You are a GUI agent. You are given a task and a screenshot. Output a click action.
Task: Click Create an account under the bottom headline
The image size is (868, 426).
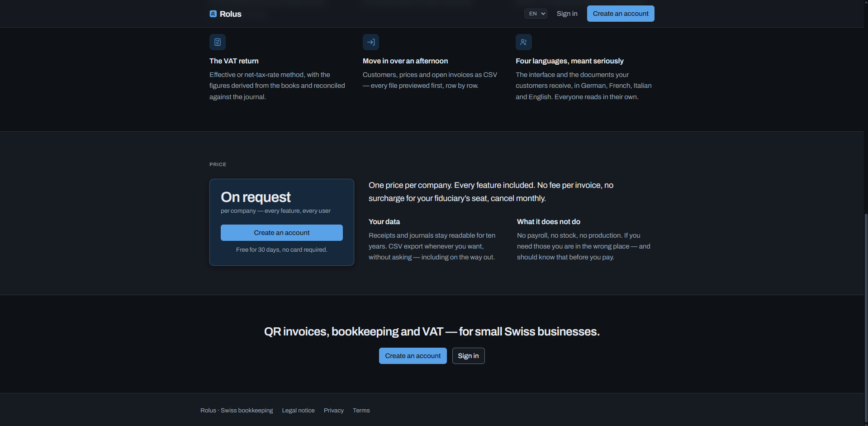pos(413,356)
